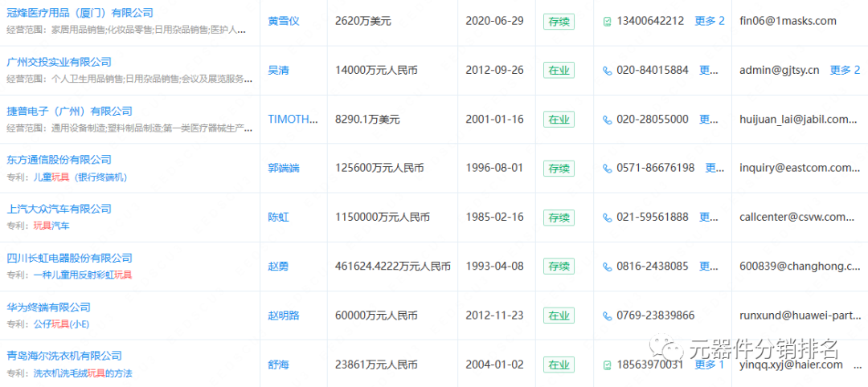Expand more phones after 020-28055000

pos(709,120)
